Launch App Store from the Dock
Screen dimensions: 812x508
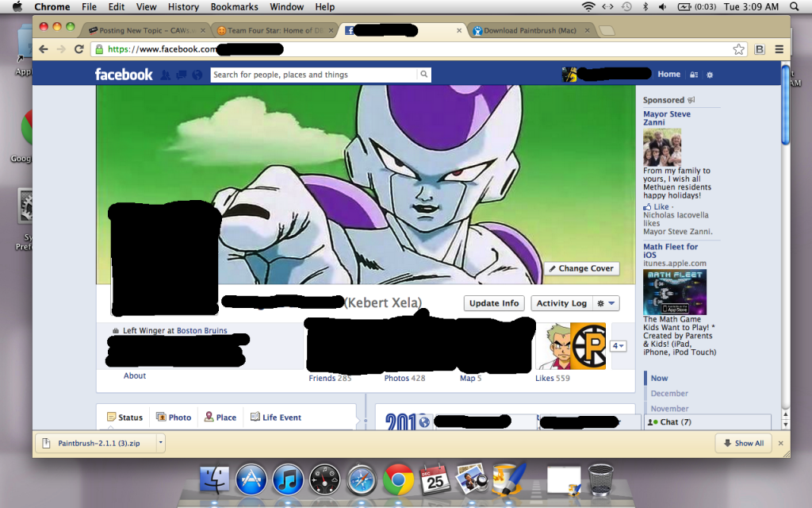click(x=251, y=479)
